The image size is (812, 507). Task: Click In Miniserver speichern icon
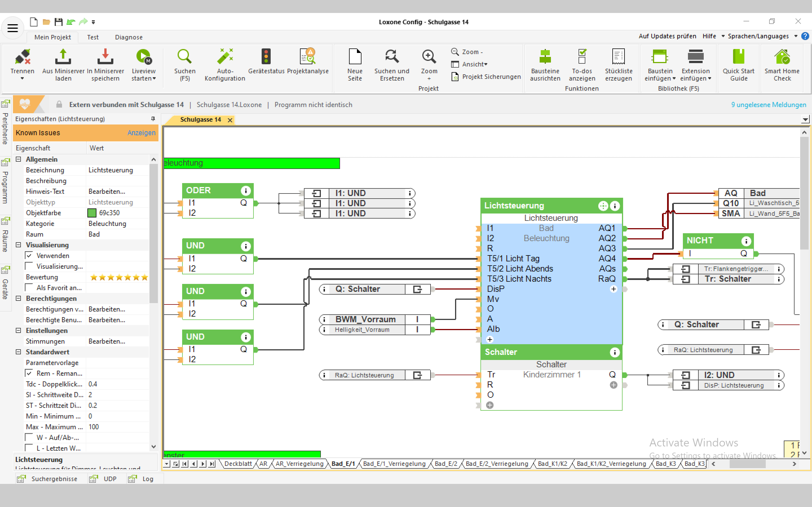click(x=105, y=57)
